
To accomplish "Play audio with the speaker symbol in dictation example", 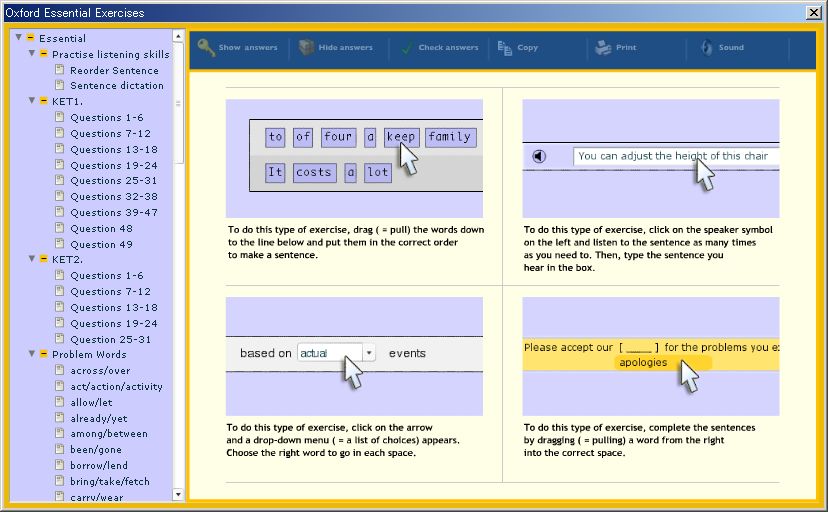I will point(539,156).
